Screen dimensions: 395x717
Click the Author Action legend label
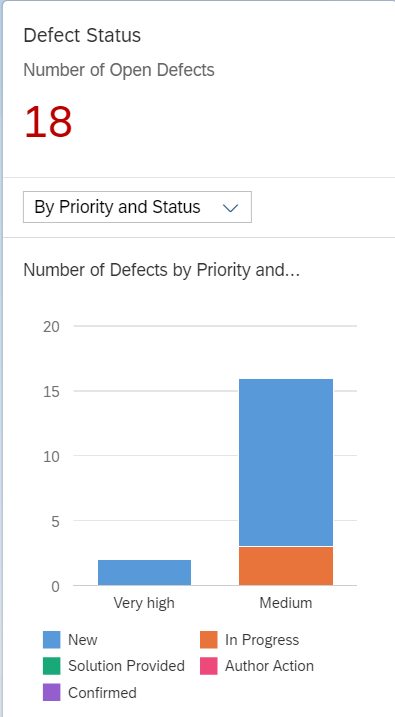tap(269, 666)
